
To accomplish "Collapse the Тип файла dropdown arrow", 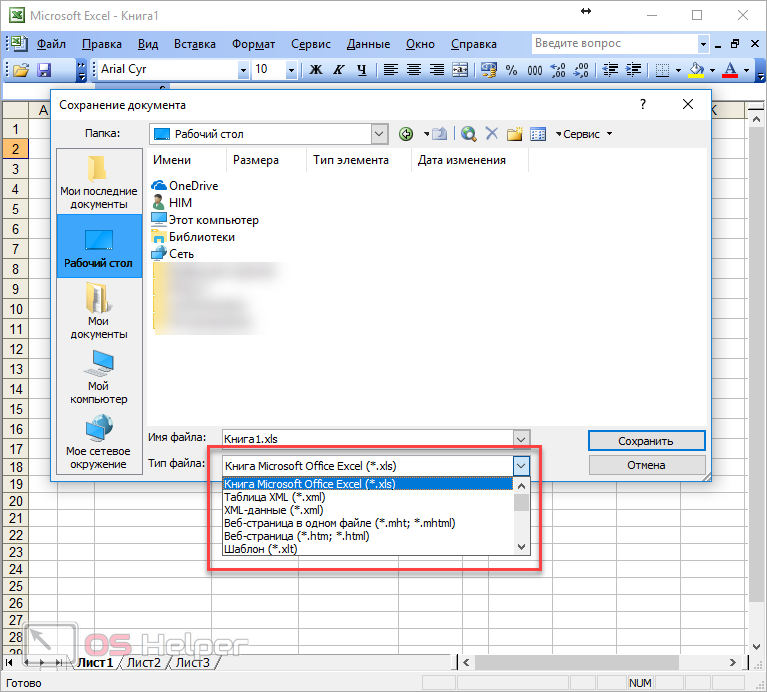I will (x=521, y=466).
